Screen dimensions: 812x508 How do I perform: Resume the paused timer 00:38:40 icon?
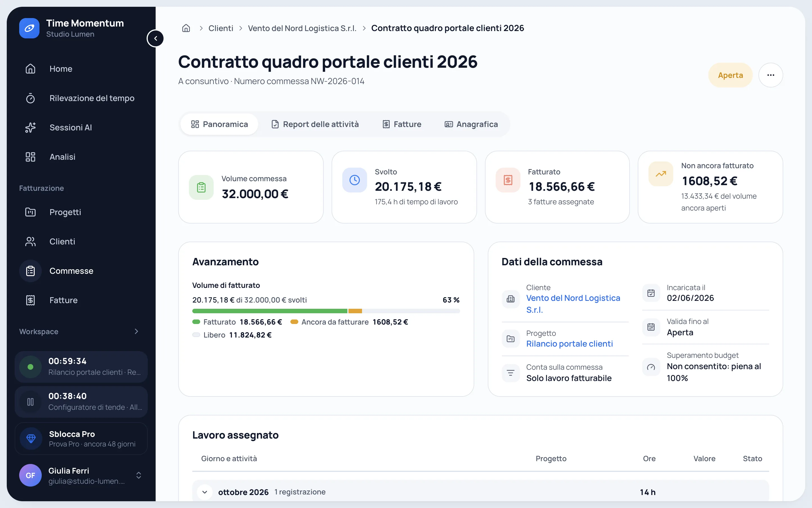(x=30, y=402)
